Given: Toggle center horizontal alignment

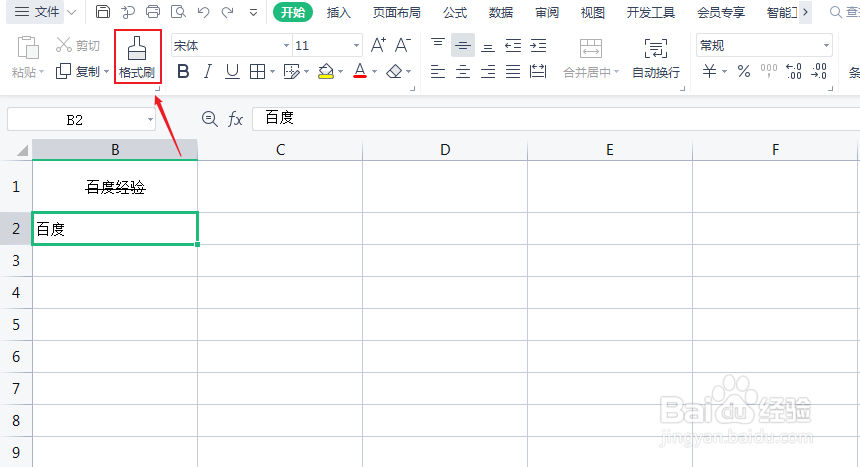Looking at the screenshot, I should point(463,71).
